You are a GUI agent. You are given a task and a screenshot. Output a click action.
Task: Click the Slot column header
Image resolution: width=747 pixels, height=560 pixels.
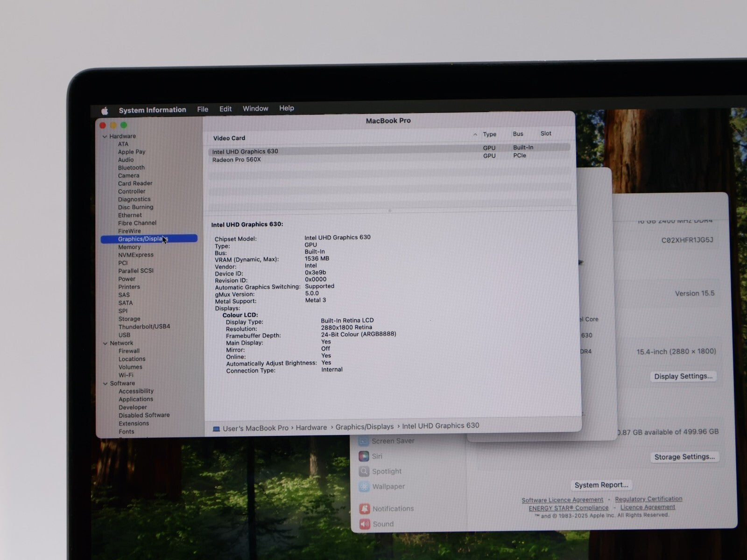tap(546, 133)
